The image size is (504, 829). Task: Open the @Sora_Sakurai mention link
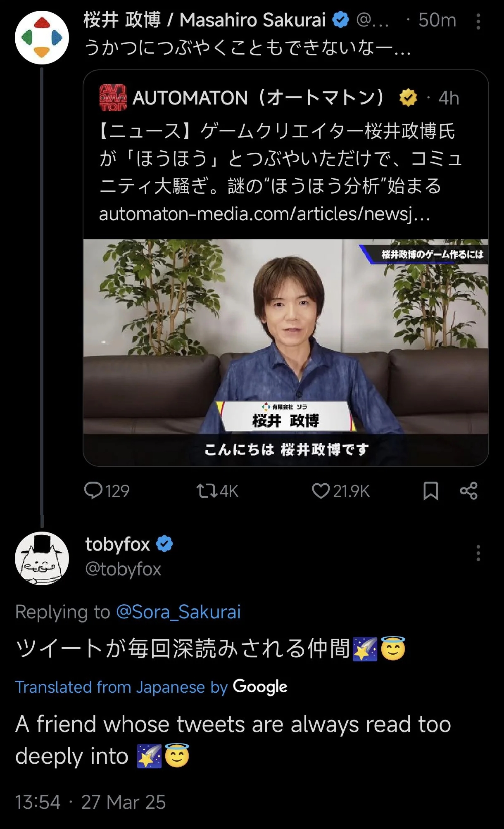click(x=178, y=612)
